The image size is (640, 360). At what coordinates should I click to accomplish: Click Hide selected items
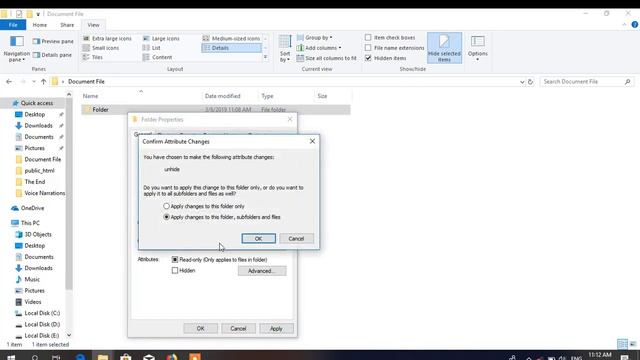(x=444, y=48)
